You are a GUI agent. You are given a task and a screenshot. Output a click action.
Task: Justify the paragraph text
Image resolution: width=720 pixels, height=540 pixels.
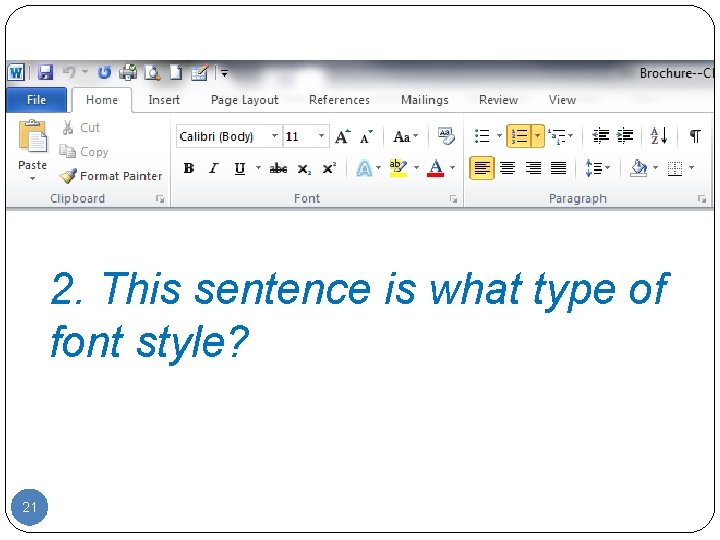coord(558,169)
